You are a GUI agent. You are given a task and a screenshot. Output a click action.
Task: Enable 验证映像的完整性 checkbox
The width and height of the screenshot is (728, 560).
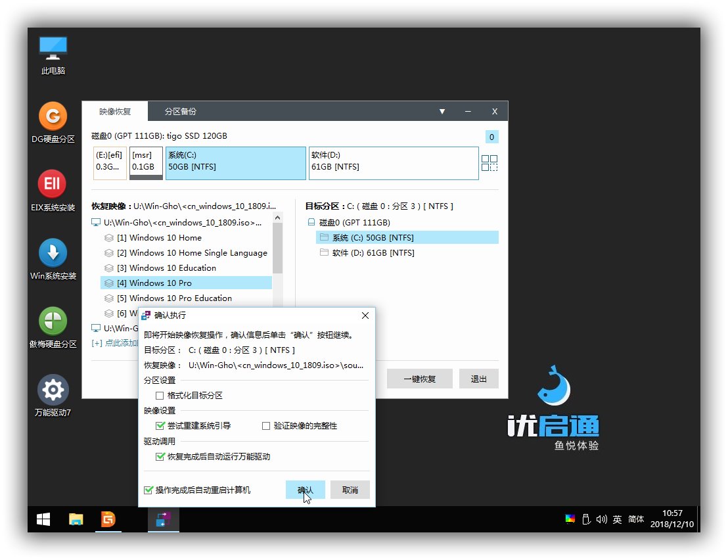pos(265,425)
